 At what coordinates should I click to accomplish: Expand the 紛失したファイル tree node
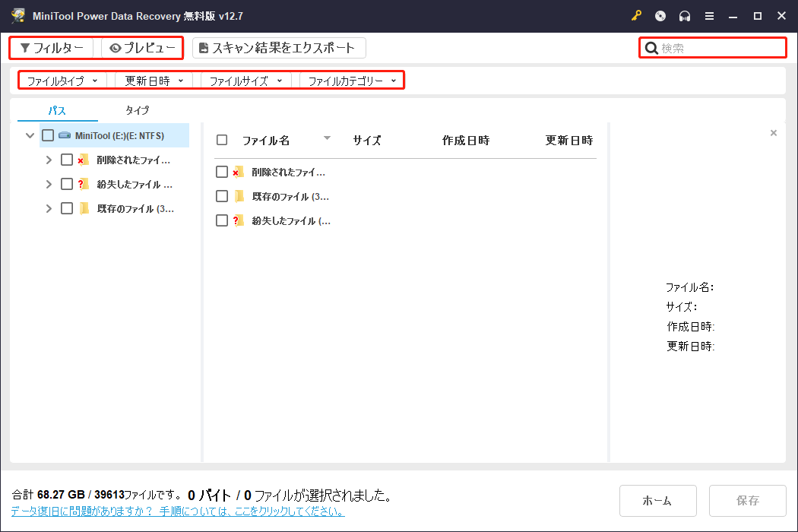47,183
